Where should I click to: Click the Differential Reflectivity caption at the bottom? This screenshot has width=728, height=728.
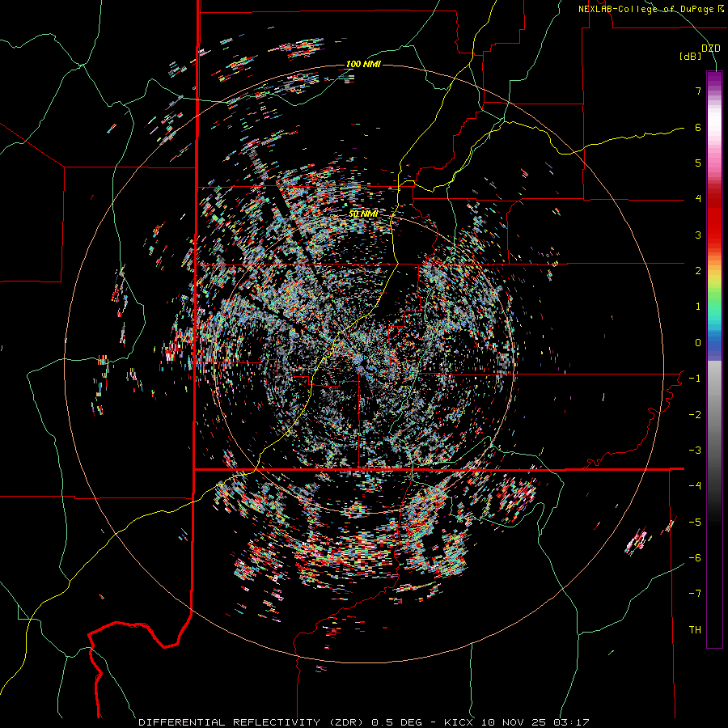pos(364,722)
